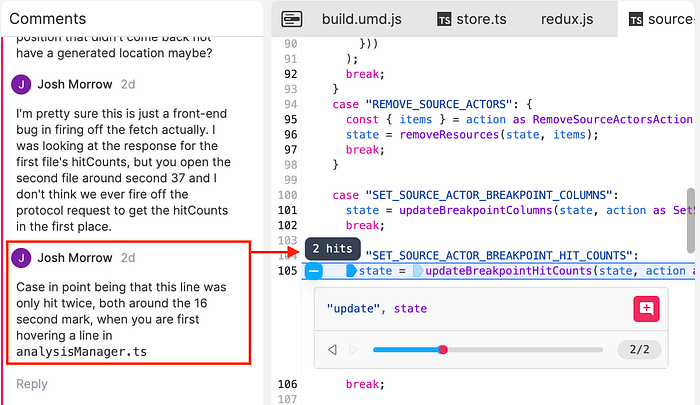Click the hit timeline slider handle
The height and width of the screenshot is (405, 700).
tap(443, 350)
